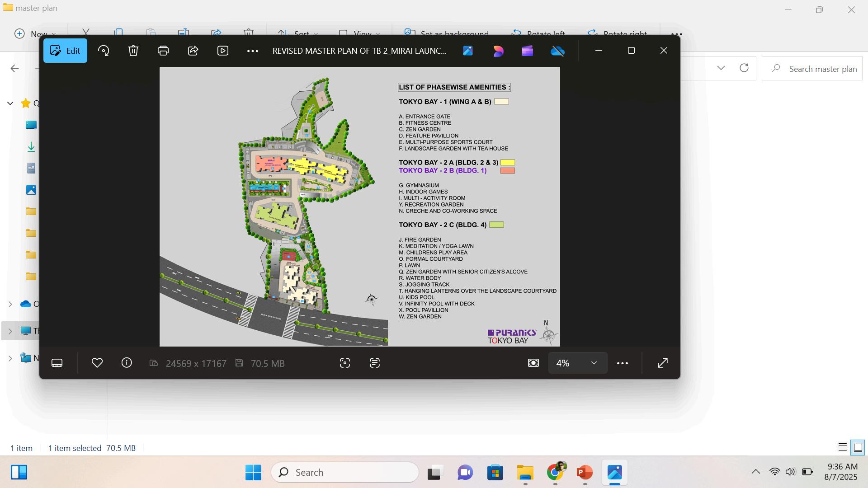Viewport: 868px width, 488px height.
Task: Share the image via share icon
Action: (x=193, y=51)
